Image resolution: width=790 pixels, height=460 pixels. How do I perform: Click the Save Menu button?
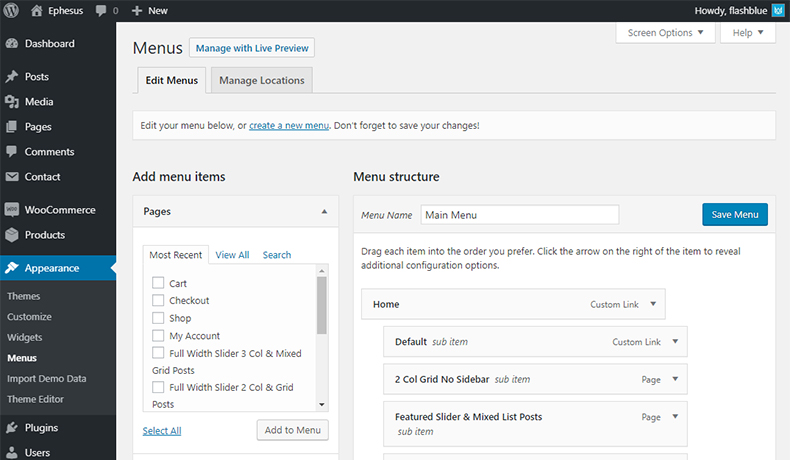735,215
